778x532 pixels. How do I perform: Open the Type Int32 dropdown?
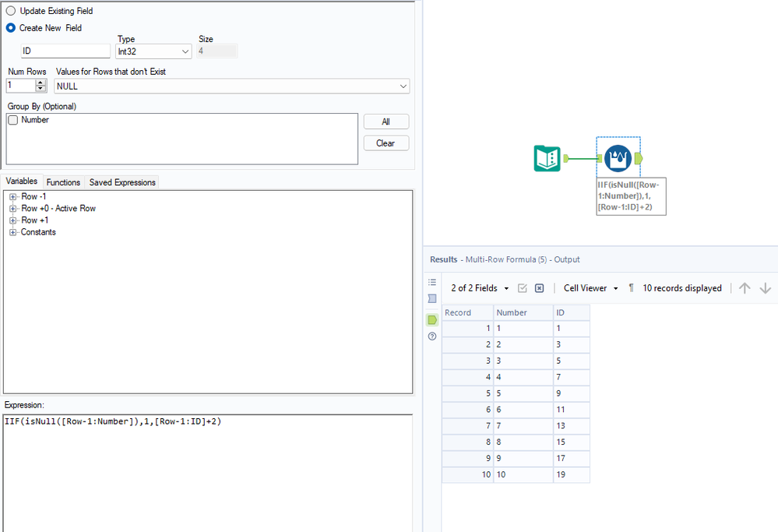tap(153, 51)
